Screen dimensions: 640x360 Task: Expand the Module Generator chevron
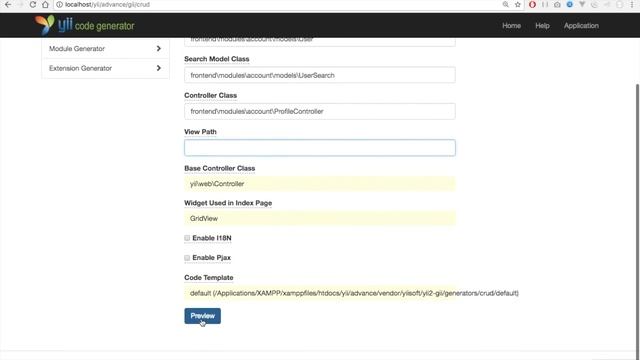click(158, 49)
